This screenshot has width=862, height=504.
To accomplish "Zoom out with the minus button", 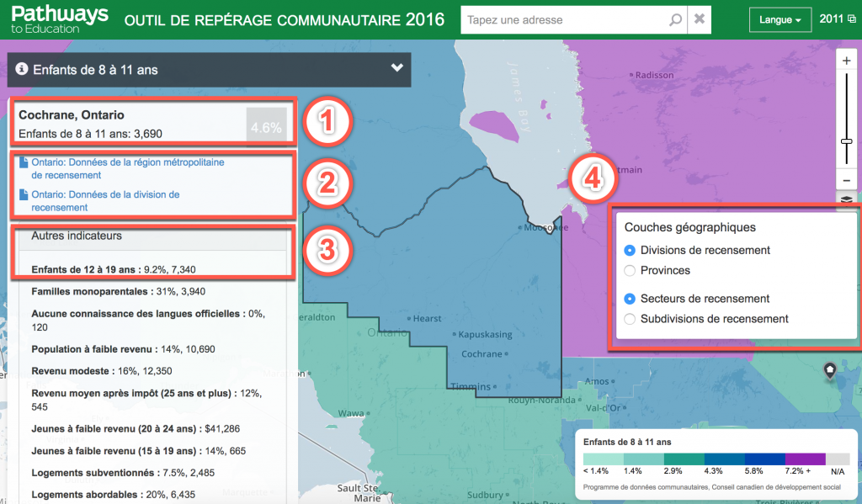I will pyautogui.click(x=847, y=180).
